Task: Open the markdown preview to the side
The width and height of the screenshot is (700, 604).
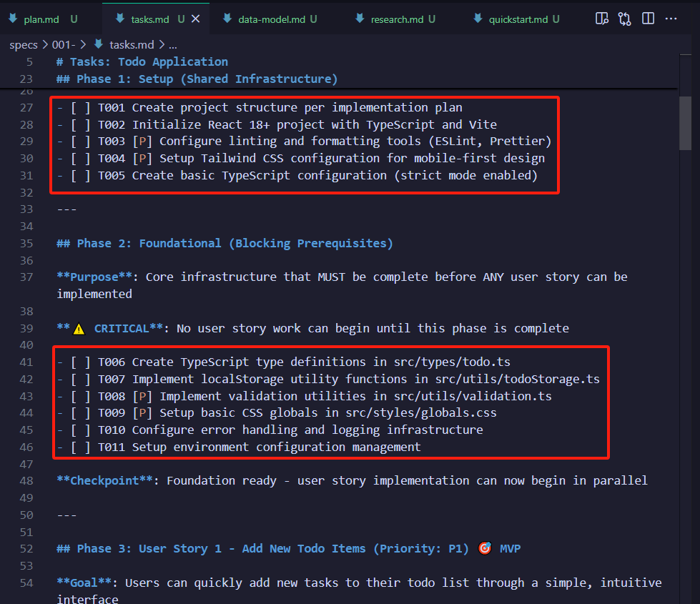Action: pyautogui.click(x=602, y=19)
